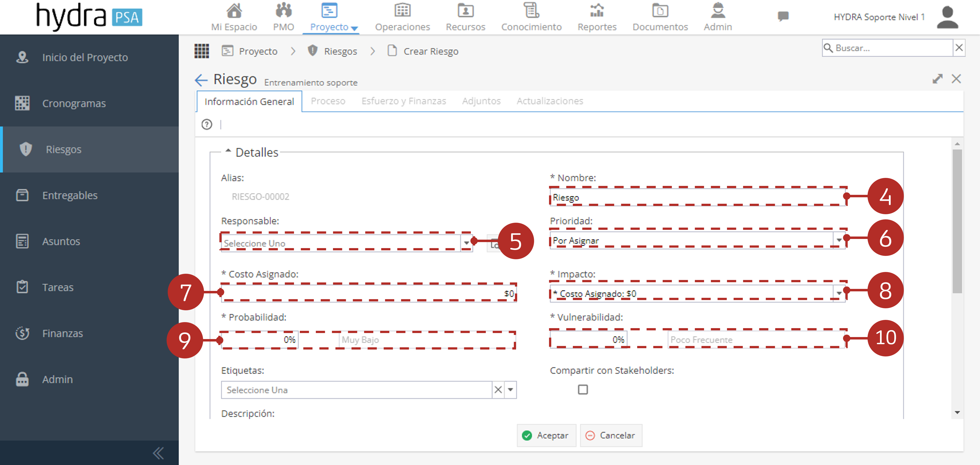Open the Etiquetas Seleccione Una dropdown arrow
980x465 pixels.
pos(510,390)
